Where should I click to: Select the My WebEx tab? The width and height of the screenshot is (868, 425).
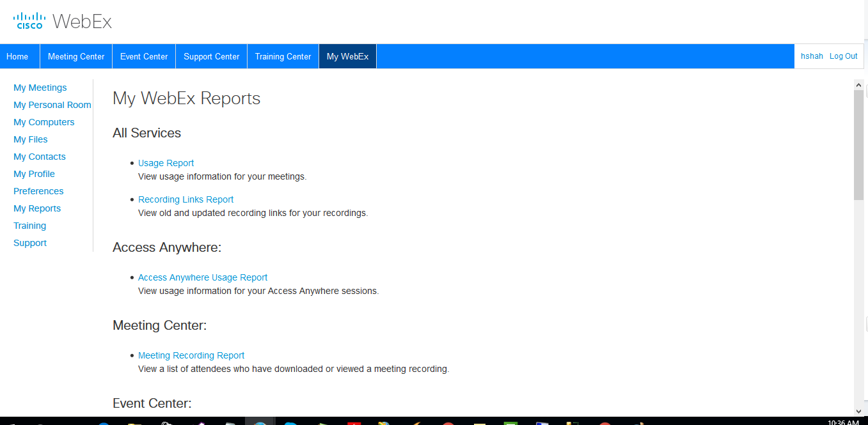point(347,56)
